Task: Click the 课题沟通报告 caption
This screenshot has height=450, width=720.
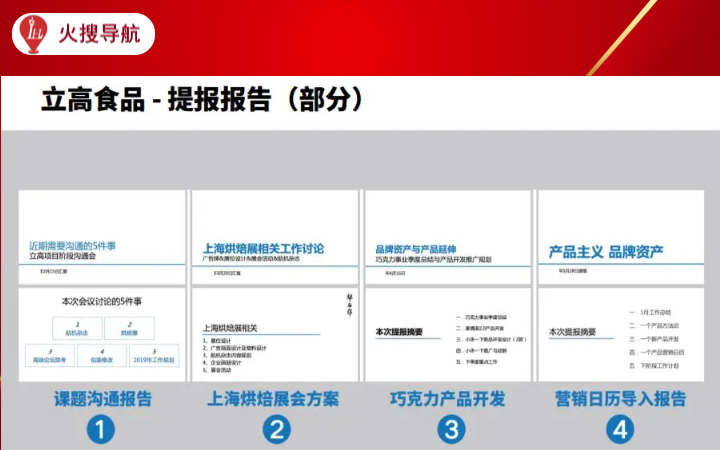Action: (x=103, y=399)
